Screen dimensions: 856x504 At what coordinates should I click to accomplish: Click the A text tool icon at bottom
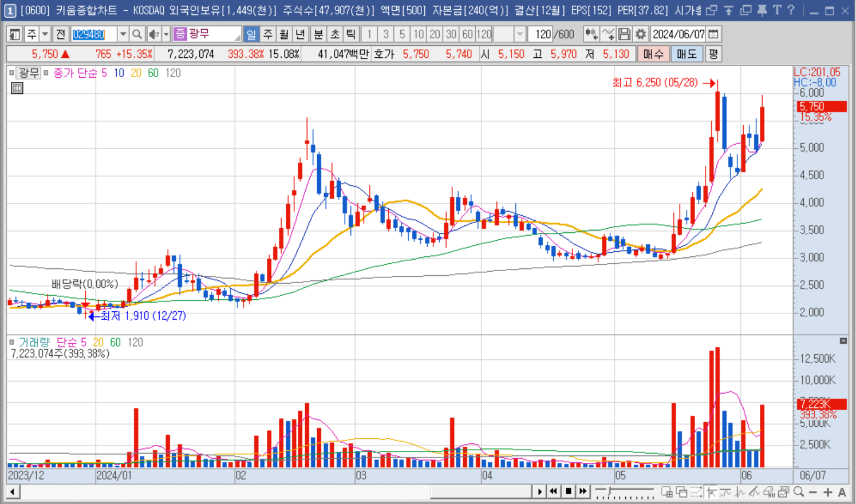[842, 492]
